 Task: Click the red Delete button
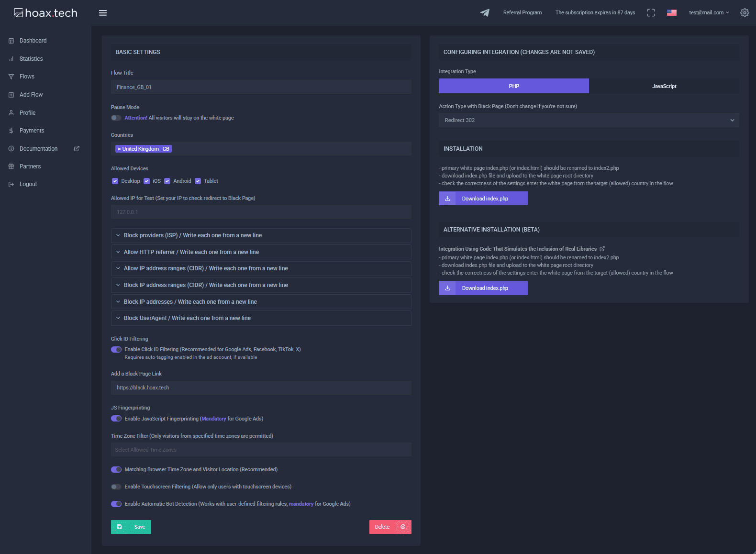point(390,527)
